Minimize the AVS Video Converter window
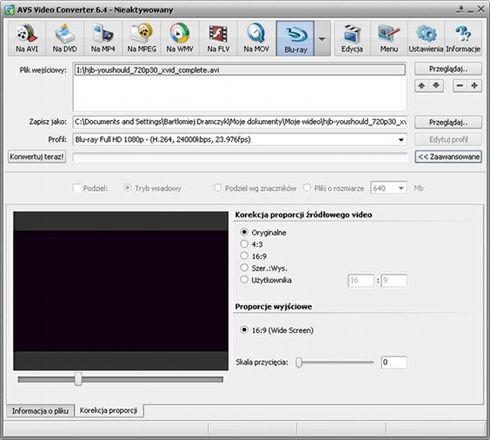Image resolution: width=490 pixels, height=440 pixels. point(471,10)
